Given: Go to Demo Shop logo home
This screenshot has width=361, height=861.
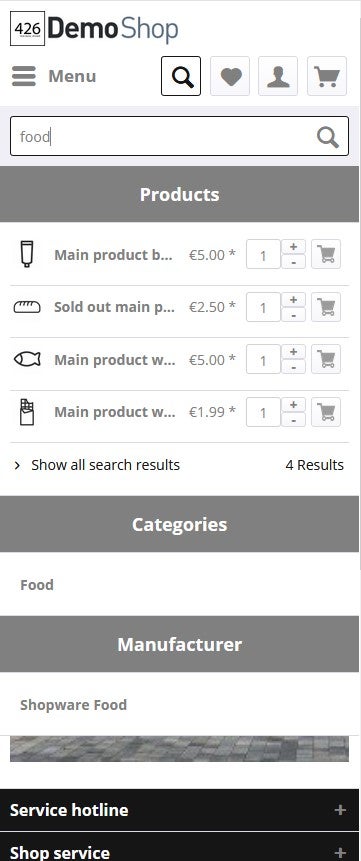Looking at the screenshot, I should point(94,29).
